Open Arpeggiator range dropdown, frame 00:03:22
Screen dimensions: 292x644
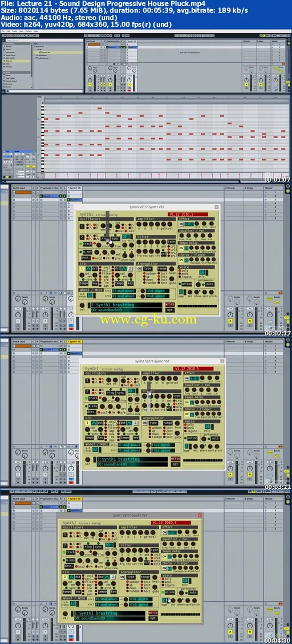pos(168,423)
